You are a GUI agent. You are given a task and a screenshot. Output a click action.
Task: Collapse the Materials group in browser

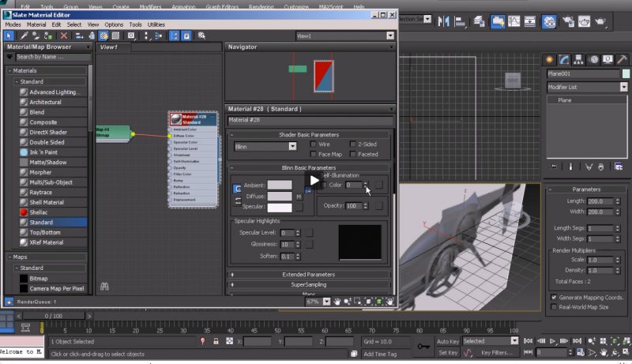pos(9,70)
